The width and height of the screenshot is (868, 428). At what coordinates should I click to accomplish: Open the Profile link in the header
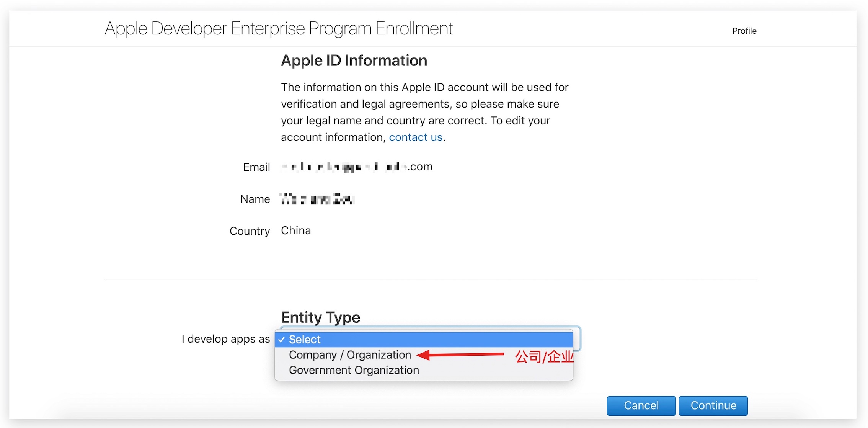pyautogui.click(x=744, y=31)
